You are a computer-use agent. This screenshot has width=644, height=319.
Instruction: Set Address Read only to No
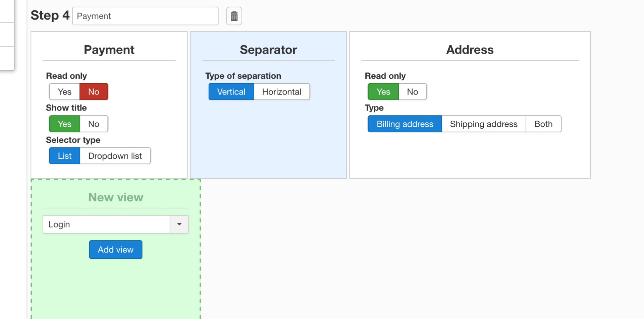[412, 92]
